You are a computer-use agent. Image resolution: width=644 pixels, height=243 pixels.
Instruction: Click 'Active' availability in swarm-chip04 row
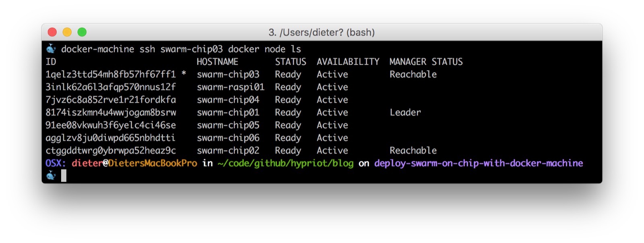click(332, 100)
